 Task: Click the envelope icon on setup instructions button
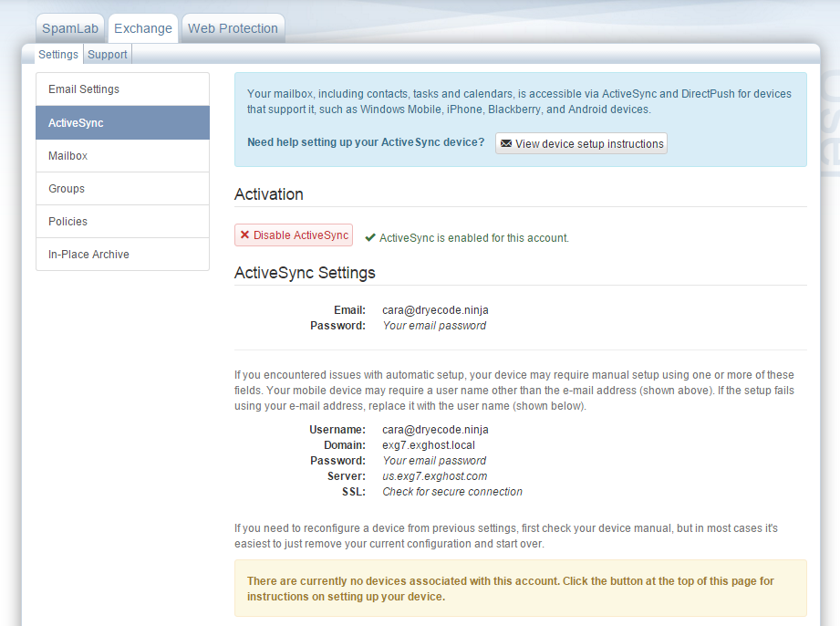(506, 144)
